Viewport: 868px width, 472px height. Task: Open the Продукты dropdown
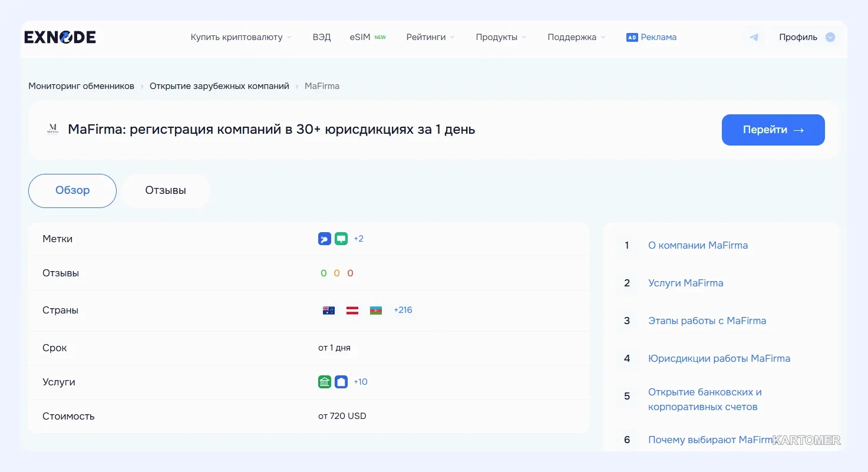501,37
